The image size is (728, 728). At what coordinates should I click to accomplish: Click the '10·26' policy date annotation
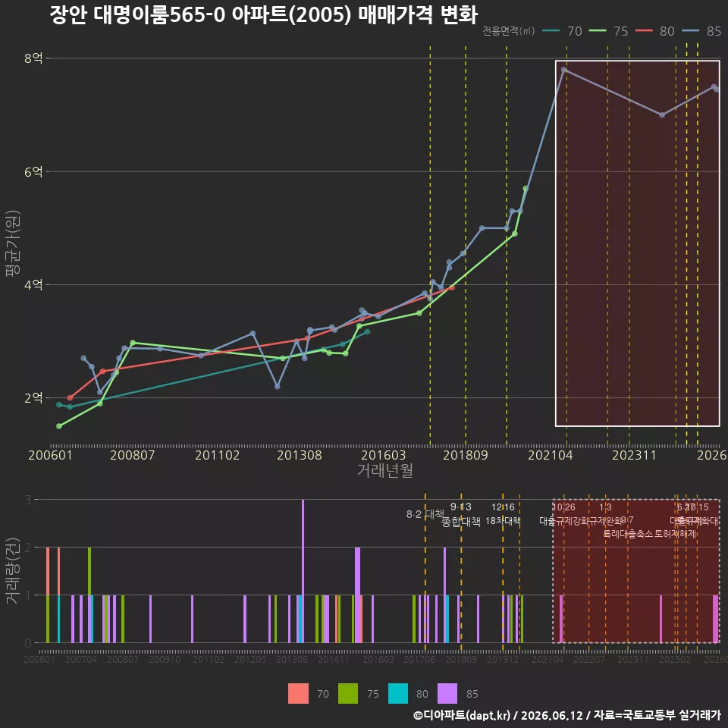coord(563,507)
